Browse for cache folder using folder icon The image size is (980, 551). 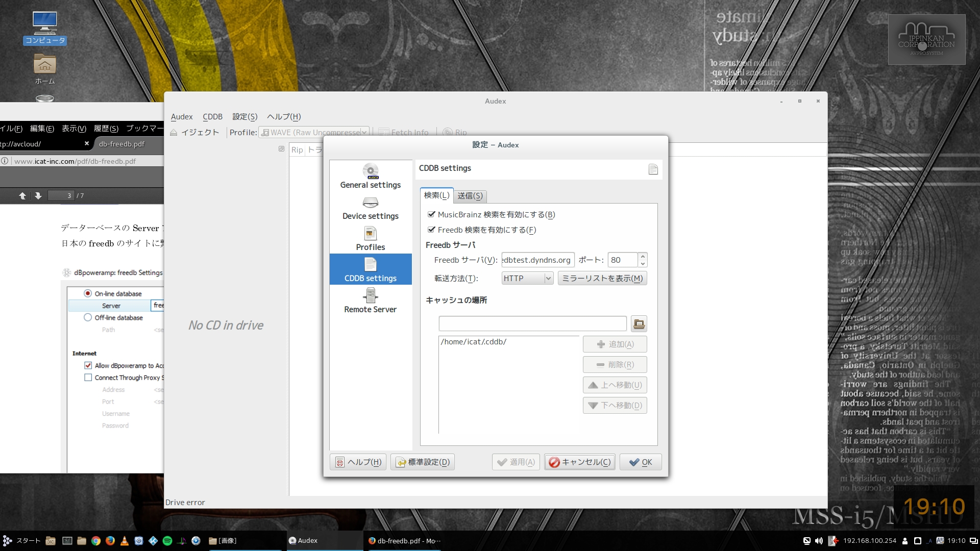click(639, 323)
